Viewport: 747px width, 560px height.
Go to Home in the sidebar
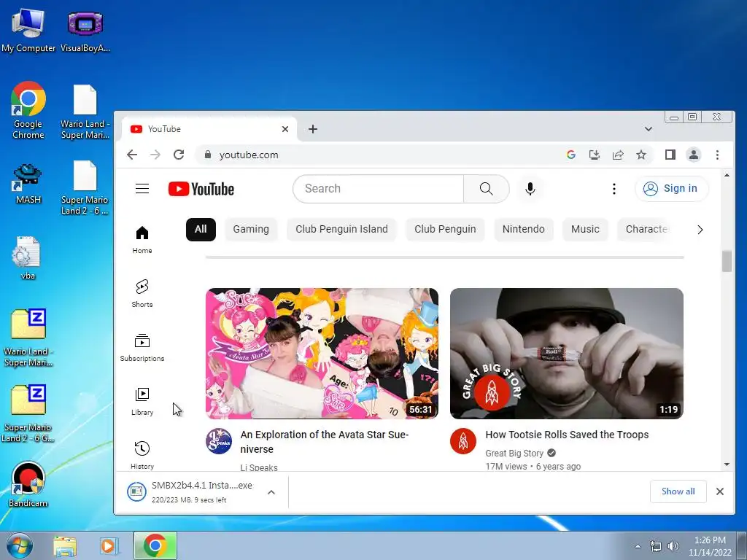click(142, 240)
